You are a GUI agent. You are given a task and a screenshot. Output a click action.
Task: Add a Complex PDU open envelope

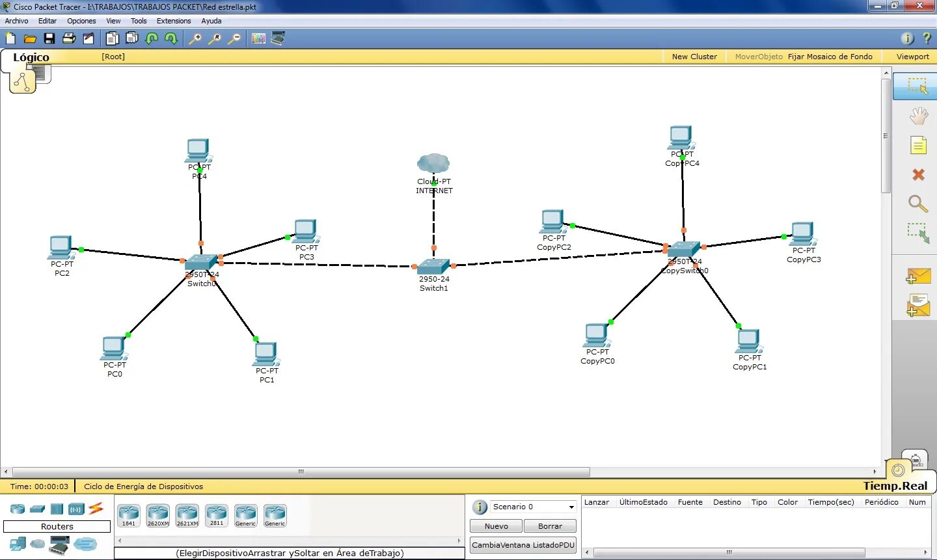[x=918, y=305]
